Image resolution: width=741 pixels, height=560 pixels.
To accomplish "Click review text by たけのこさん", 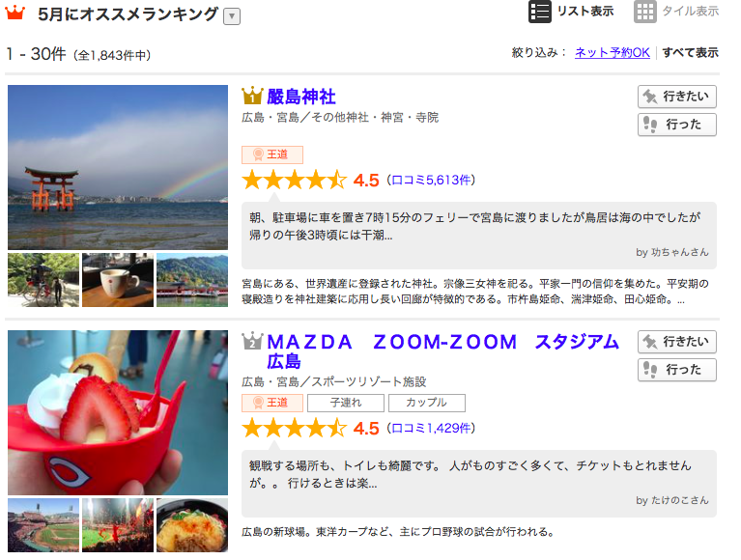I will tap(470, 474).
